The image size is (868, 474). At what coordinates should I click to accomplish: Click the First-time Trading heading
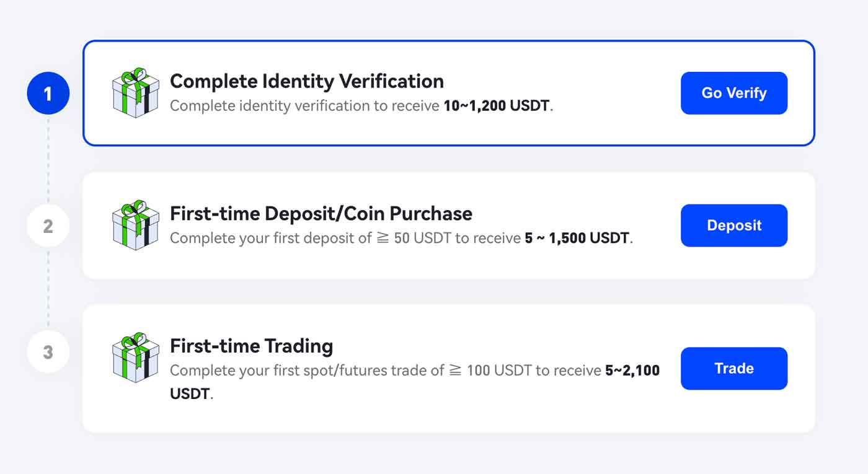[x=251, y=346]
